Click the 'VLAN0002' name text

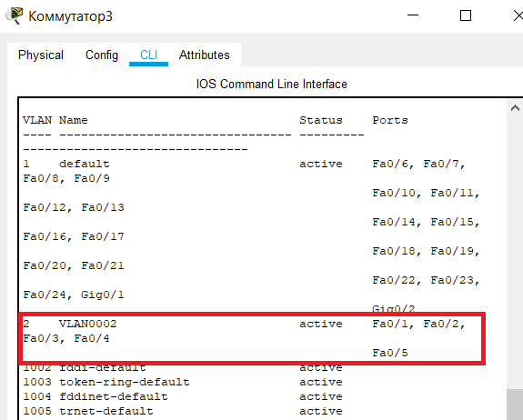coord(87,324)
